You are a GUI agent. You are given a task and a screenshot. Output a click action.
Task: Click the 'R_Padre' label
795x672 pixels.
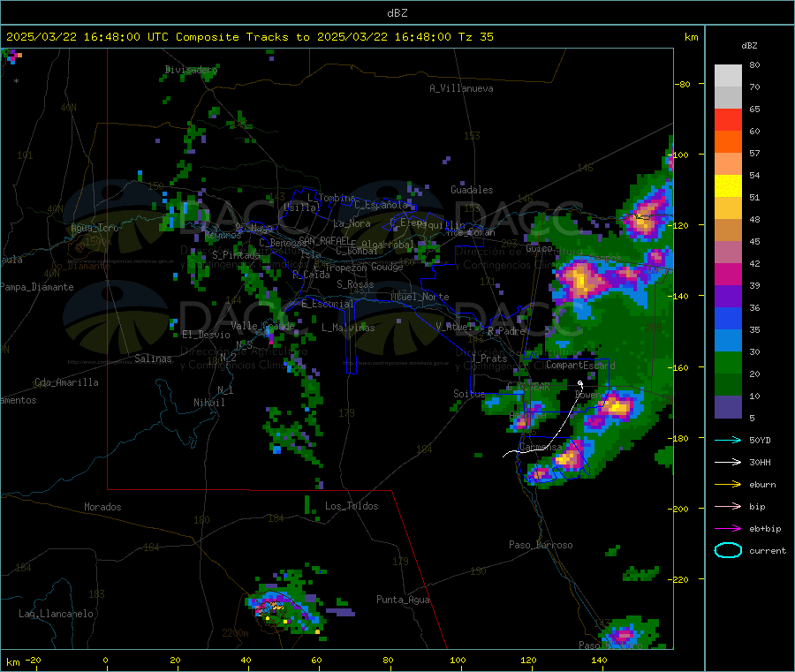coord(506,331)
